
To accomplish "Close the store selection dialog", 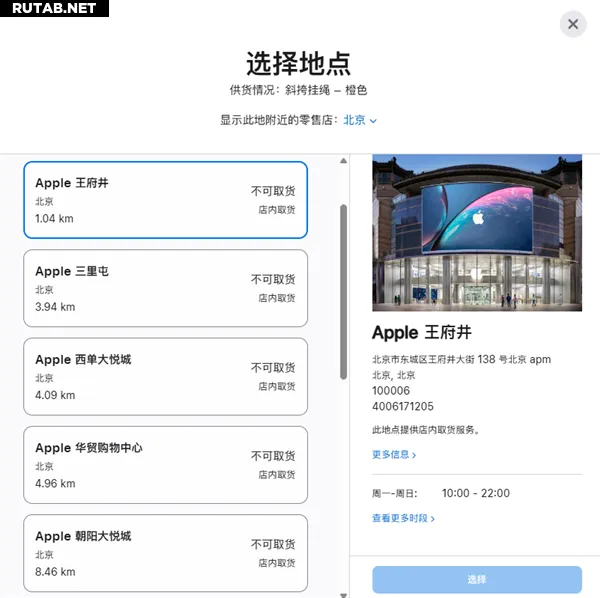I will point(573,24).
